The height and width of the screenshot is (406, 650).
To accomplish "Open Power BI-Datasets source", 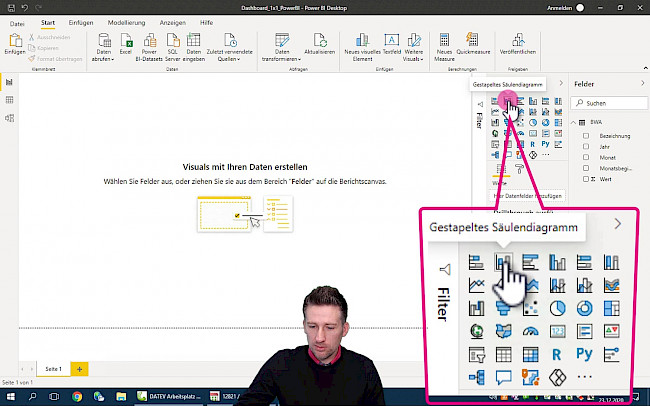I will (x=149, y=47).
